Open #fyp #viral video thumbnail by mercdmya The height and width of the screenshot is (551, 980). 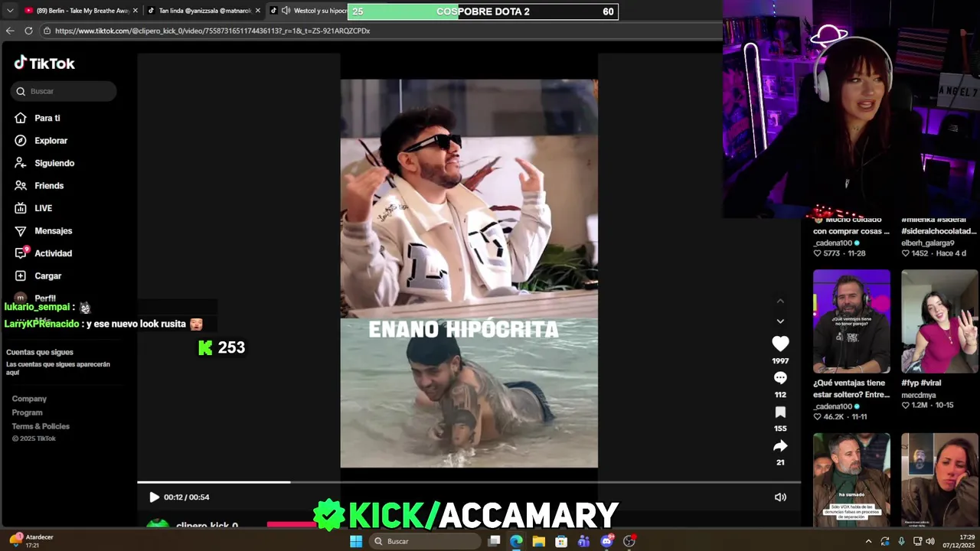coord(939,321)
